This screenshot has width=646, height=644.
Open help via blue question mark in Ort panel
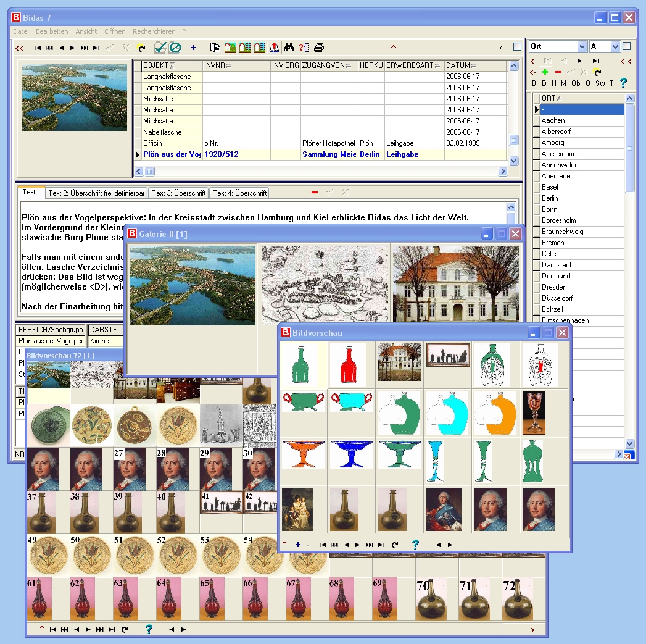point(623,83)
